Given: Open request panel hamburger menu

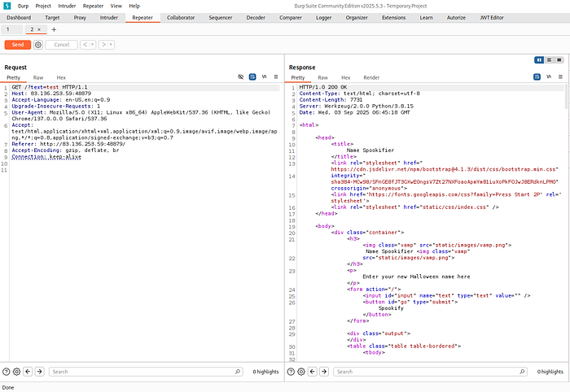Looking at the screenshot, I should coord(276,77).
